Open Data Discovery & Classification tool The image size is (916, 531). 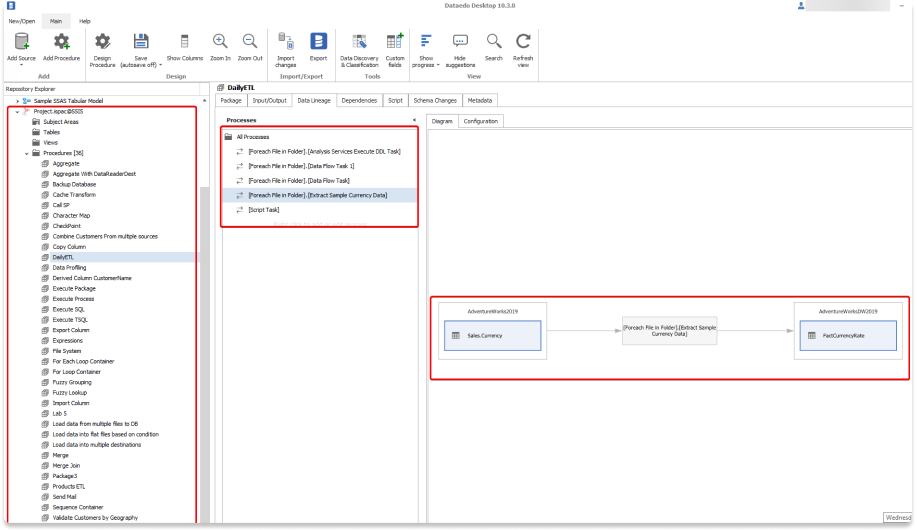pos(359,41)
